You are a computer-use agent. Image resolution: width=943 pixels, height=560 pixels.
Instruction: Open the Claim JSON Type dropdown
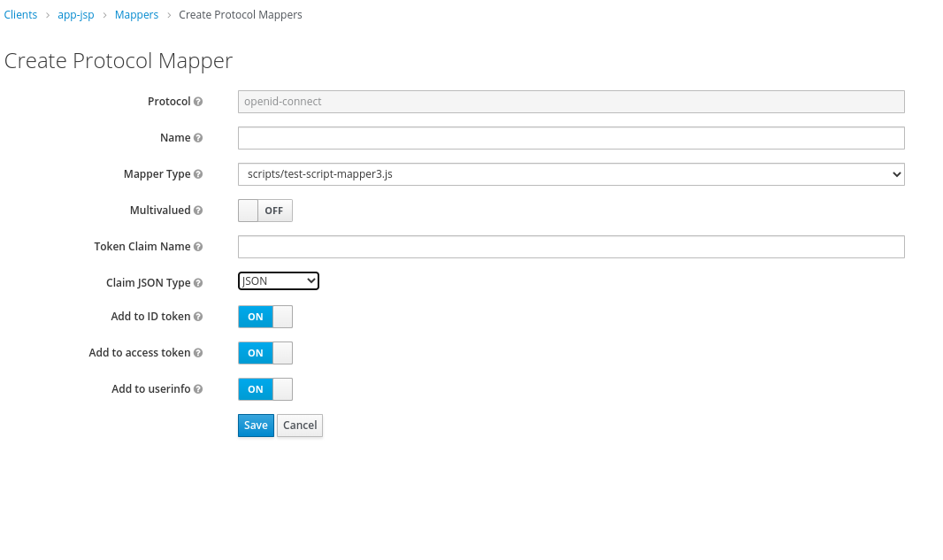coord(278,280)
